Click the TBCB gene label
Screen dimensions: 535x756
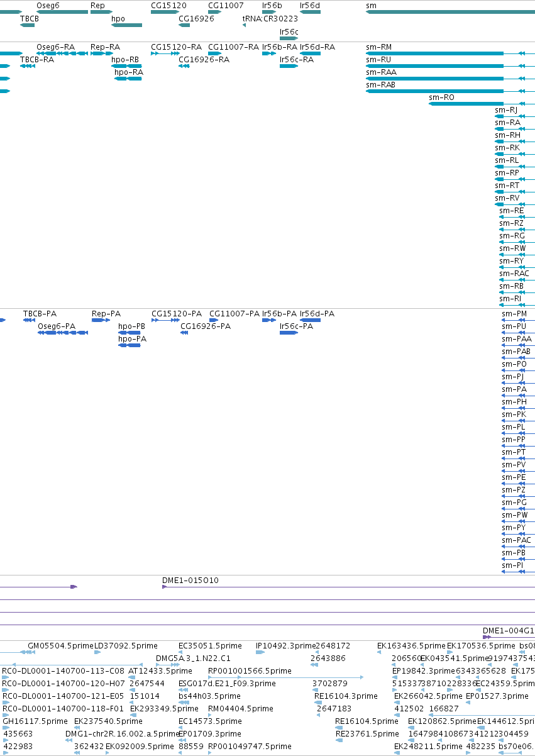[x=29, y=19]
